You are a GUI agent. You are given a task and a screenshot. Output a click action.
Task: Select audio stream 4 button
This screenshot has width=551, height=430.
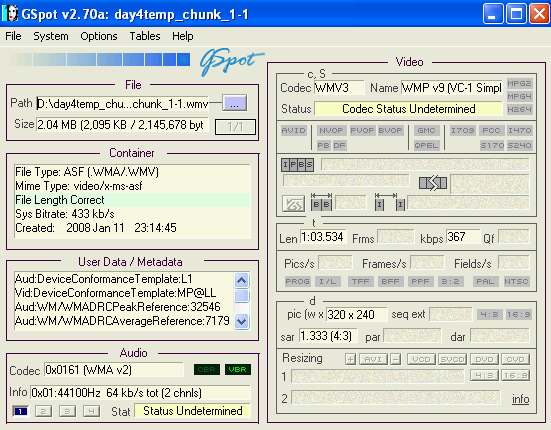tap(91, 411)
